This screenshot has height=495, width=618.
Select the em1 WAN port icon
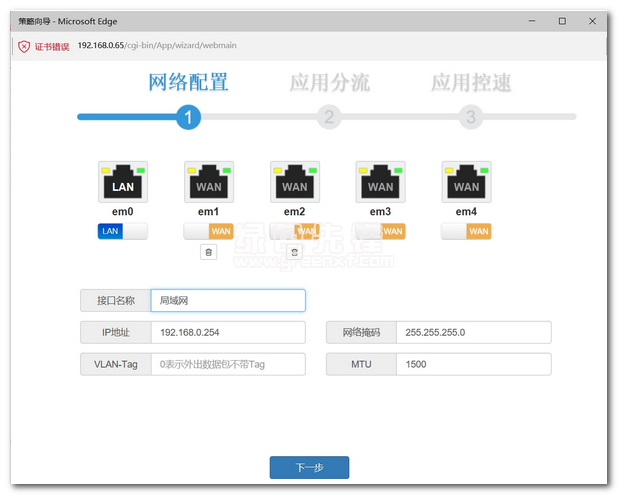(x=209, y=182)
